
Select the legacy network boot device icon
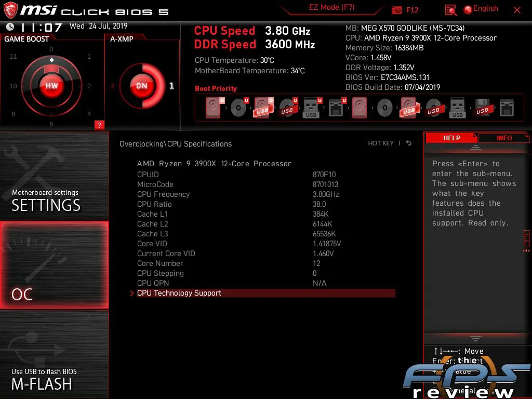507,108
